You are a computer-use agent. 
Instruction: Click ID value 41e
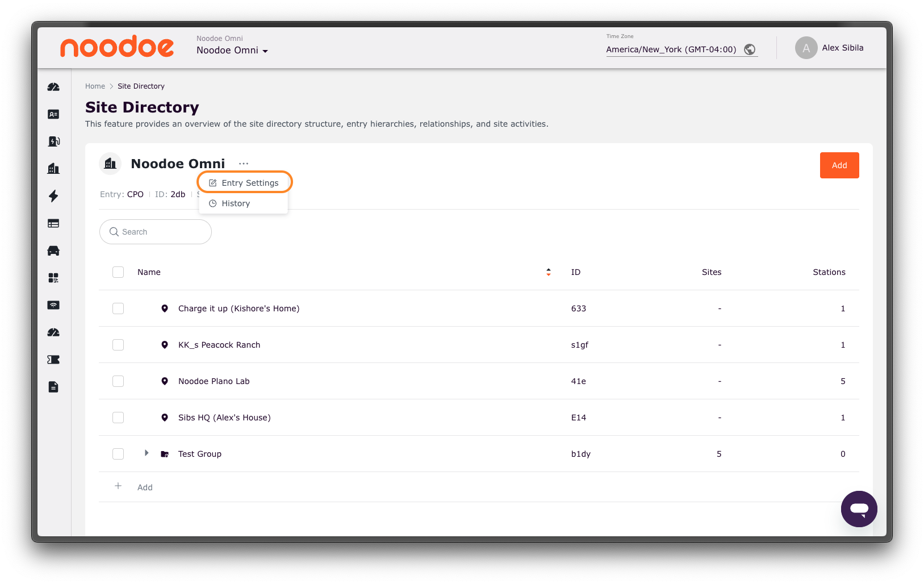click(x=579, y=381)
